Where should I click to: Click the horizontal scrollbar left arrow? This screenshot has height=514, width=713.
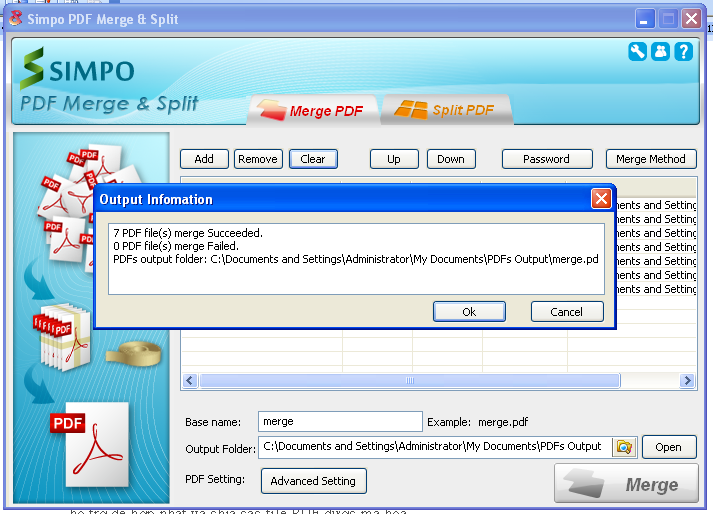point(190,380)
